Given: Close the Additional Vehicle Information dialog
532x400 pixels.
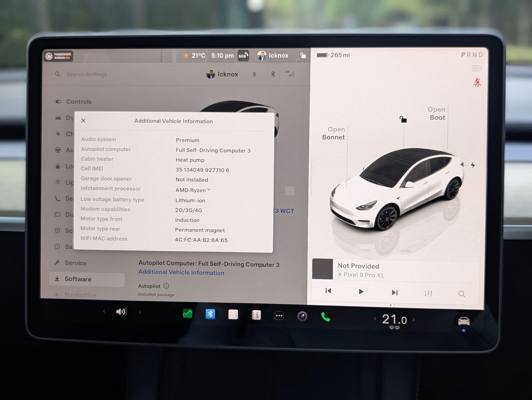Looking at the screenshot, I should (83, 120).
